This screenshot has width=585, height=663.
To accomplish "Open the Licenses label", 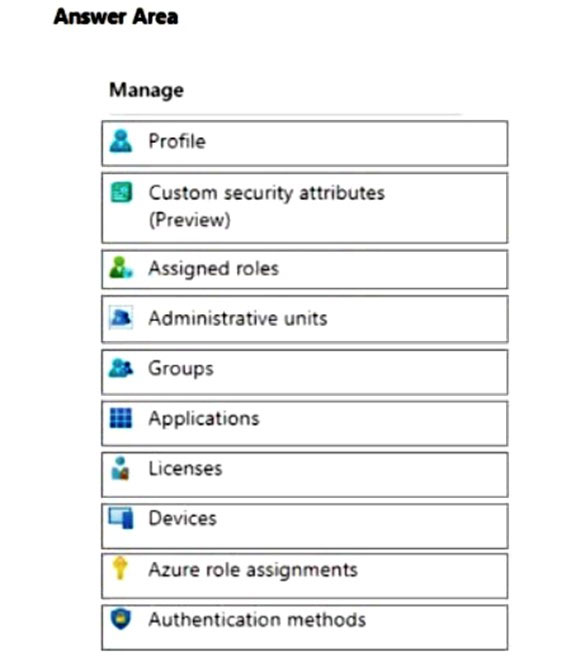I will (x=185, y=468).
